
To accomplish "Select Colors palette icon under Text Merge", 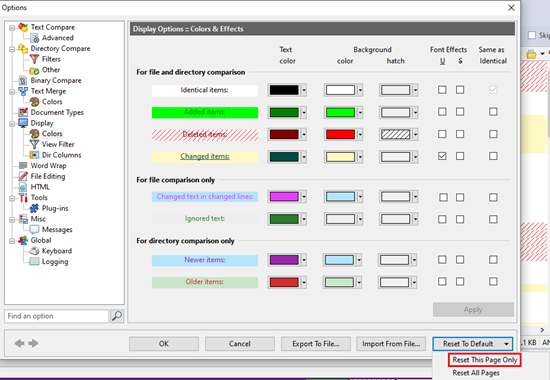I will point(34,102).
